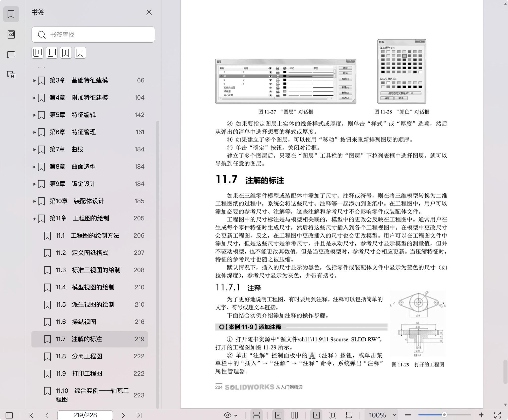Open 第10章 装配体设计 chapter text
This screenshot has height=420, width=508.
click(x=77, y=201)
